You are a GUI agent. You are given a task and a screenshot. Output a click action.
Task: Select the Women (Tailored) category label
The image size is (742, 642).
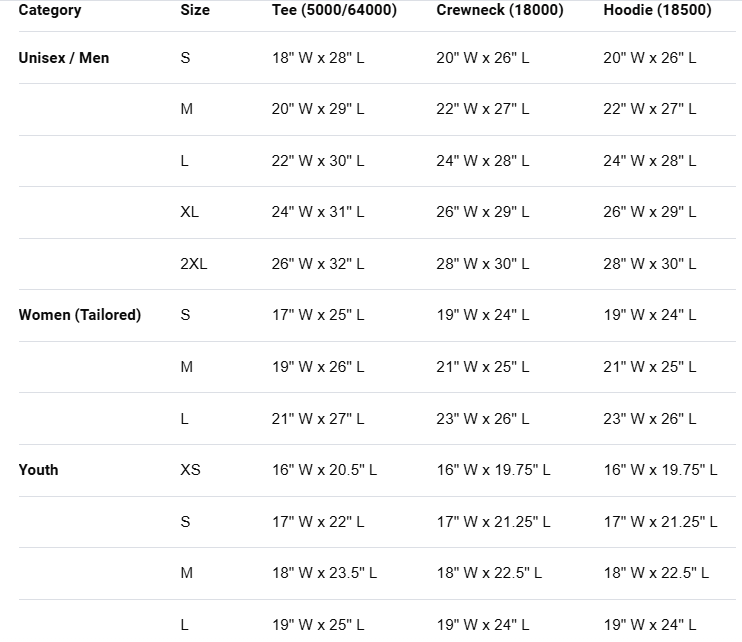[80, 315]
